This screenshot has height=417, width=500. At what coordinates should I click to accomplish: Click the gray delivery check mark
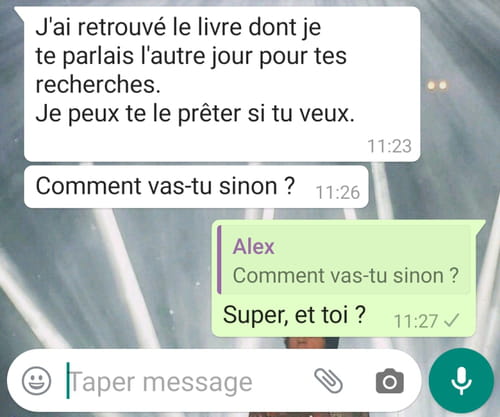[x=452, y=320]
